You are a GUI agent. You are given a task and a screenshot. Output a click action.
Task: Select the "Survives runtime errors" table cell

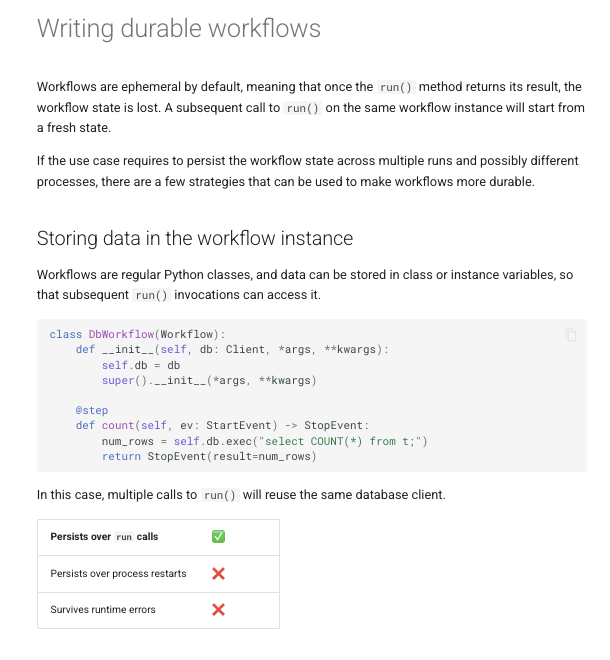(x=103, y=610)
